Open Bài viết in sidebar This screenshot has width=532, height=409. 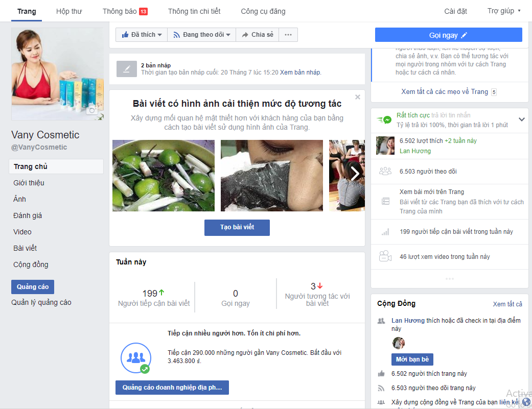pos(25,248)
